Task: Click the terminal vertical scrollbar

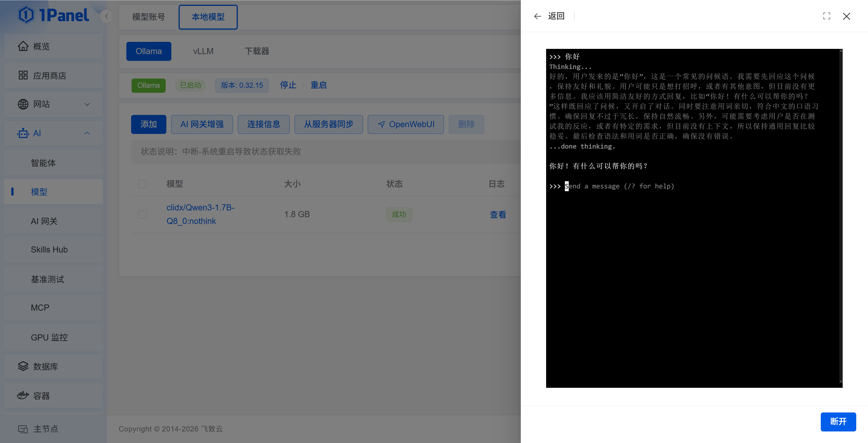Action: pos(841,216)
